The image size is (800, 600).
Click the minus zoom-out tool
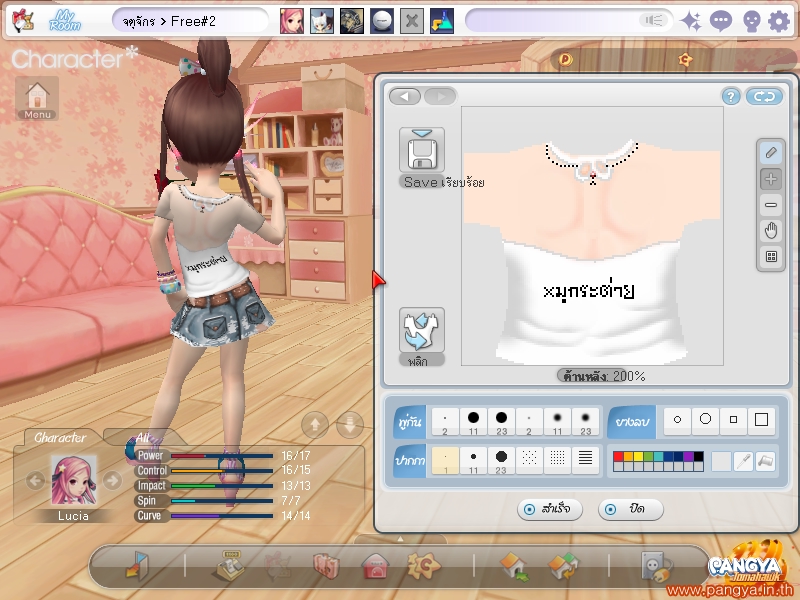pyautogui.click(x=771, y=205)
